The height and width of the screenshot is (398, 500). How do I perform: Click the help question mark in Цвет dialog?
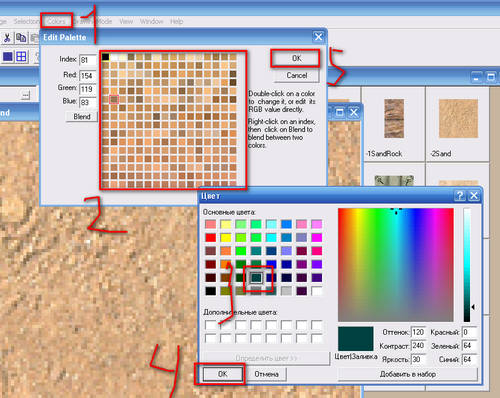point(460,196)
